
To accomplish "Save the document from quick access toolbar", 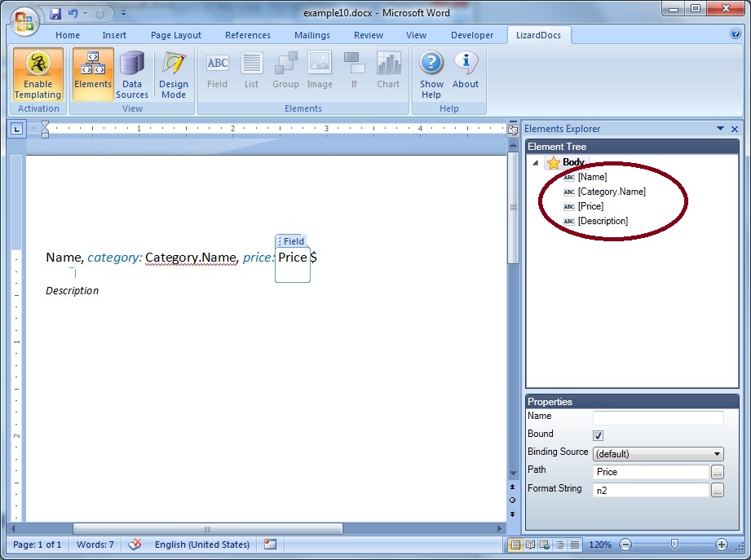I will coord(55,13).
